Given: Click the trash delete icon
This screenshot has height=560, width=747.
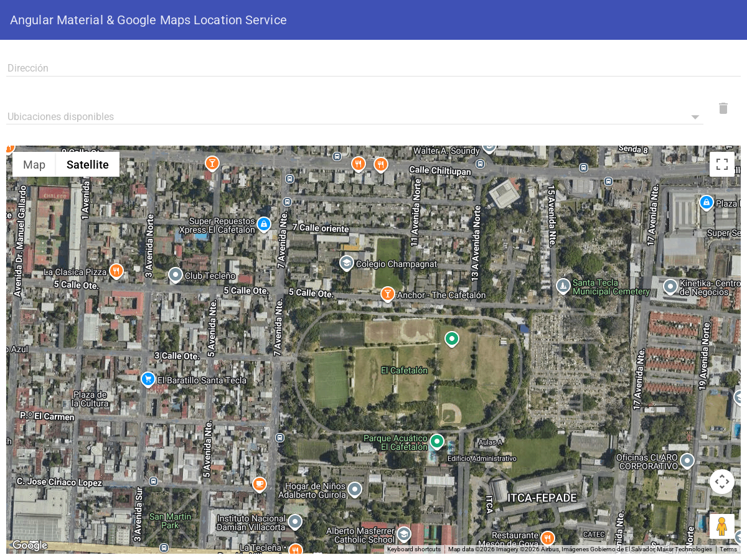Looking at the screenshot, I should click(723, 108).
